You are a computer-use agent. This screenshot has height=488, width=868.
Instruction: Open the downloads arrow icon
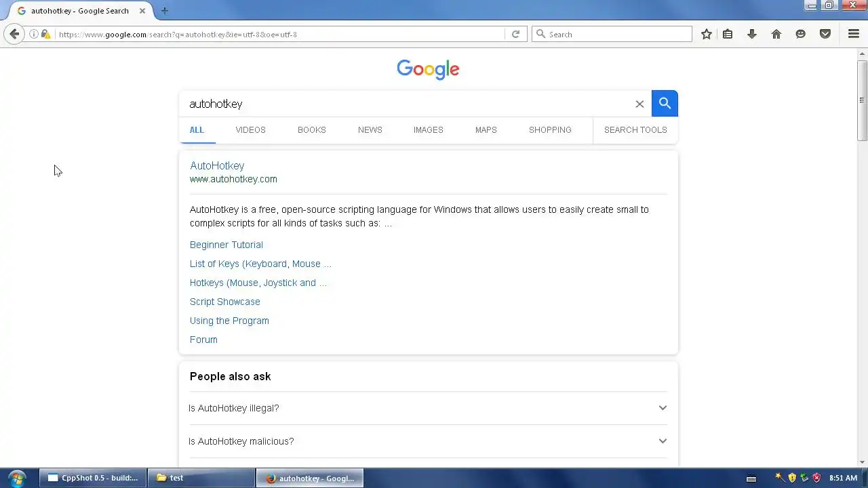coord(752,34)
